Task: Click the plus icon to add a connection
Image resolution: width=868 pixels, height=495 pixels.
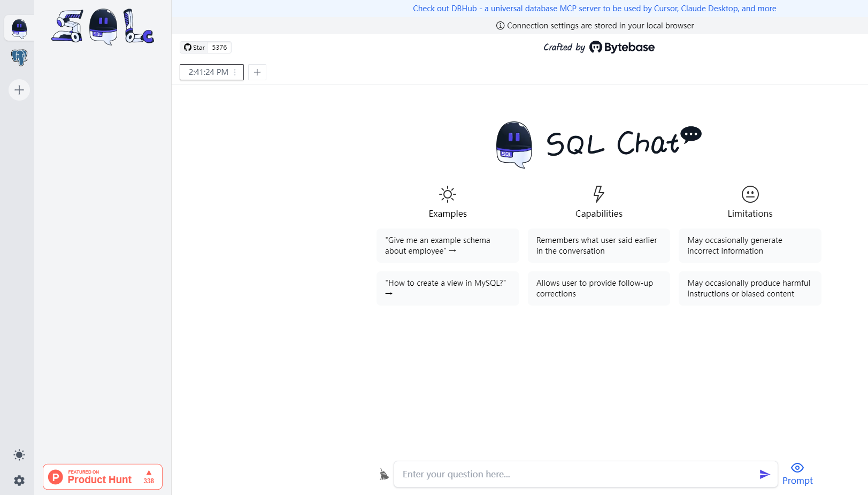Action: (x=19, y=90)
